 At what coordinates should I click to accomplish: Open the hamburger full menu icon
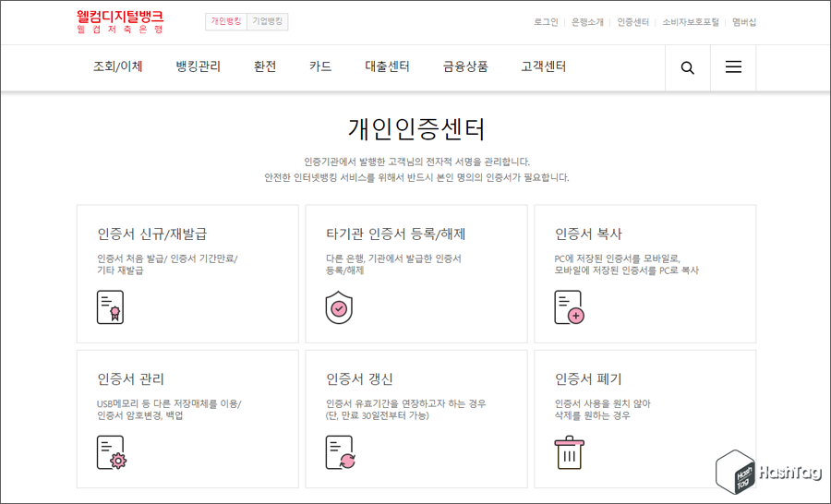733,66
